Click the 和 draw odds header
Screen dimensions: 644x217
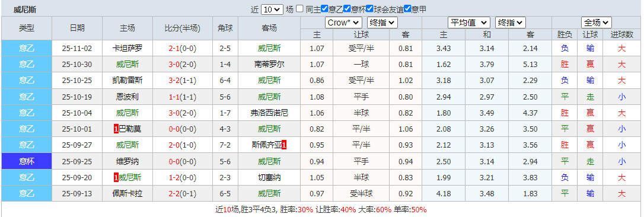click(x=487, y=35)
